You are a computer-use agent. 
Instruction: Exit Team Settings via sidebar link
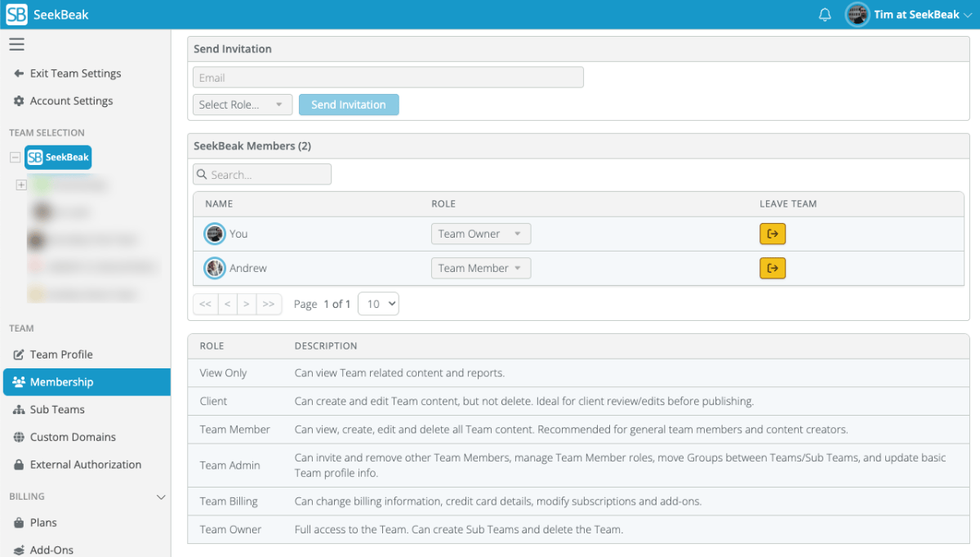click(x=75, y=74)
